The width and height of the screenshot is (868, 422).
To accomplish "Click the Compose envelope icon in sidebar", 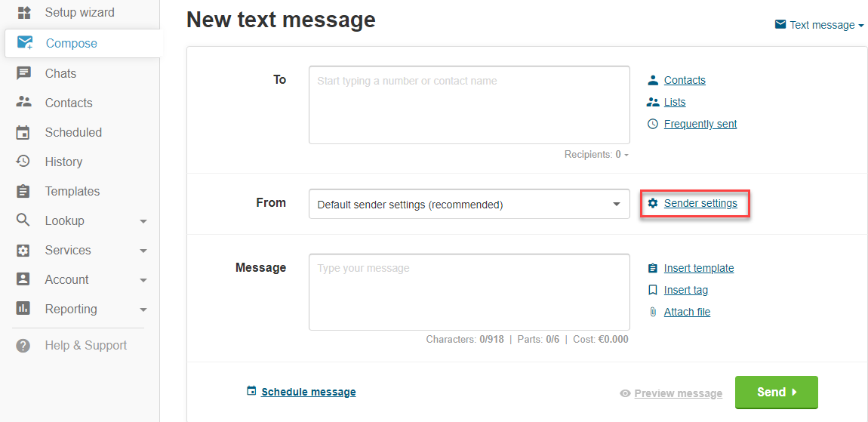I will (x=25, y=43).
